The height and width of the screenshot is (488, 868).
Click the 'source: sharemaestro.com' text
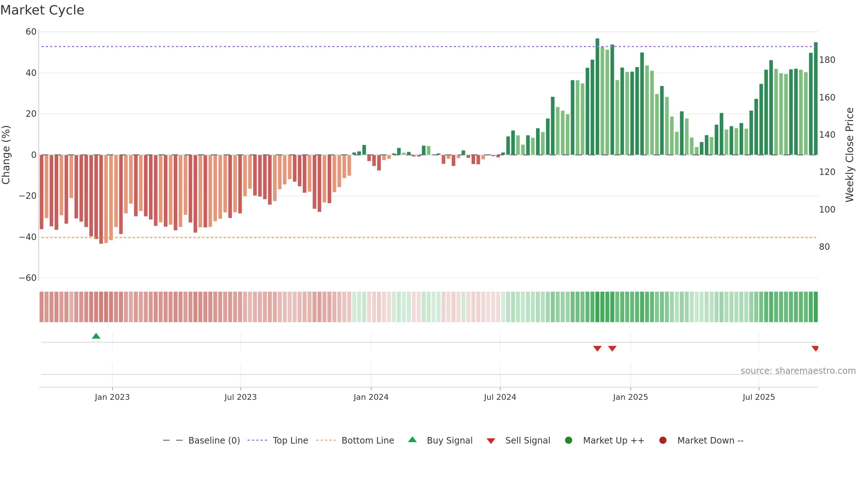pos(798,371)
